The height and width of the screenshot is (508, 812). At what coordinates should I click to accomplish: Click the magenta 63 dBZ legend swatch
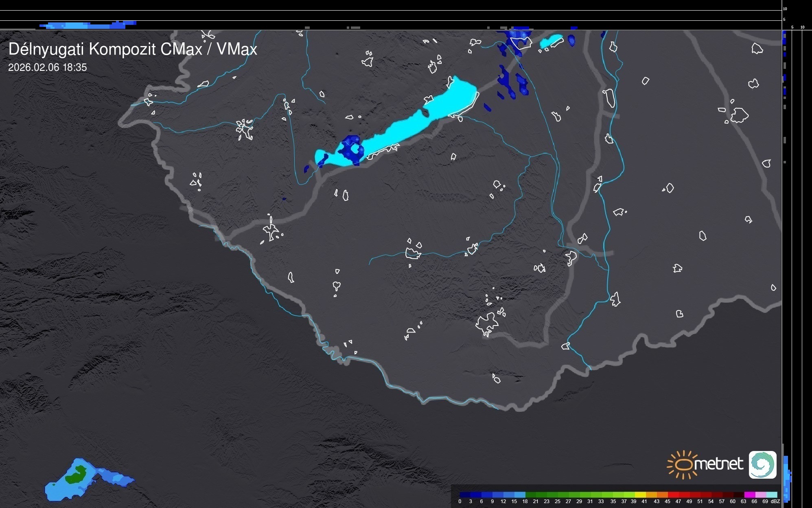pos(749,495)
